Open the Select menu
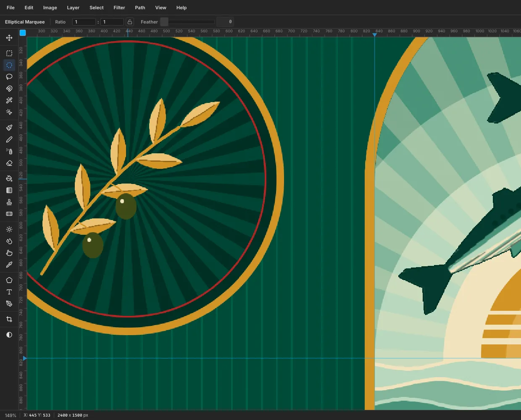This screenshot has height=420, width=521. click(x=97, y=8)
